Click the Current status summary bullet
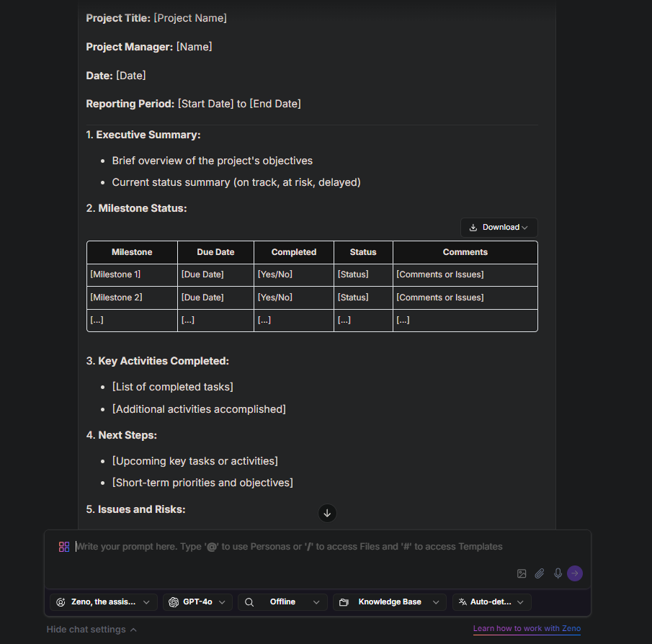Viewport: 652px width, 644px height. [236, 182]
